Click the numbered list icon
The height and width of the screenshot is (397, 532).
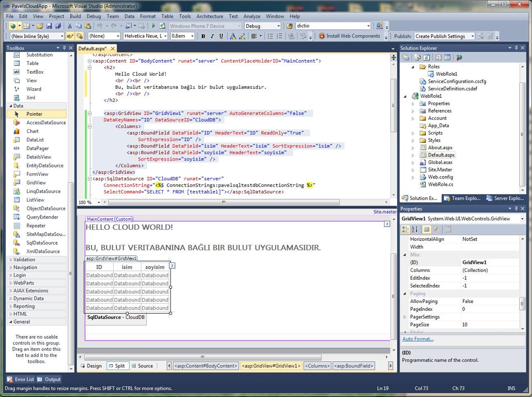(x=280, y=36)
